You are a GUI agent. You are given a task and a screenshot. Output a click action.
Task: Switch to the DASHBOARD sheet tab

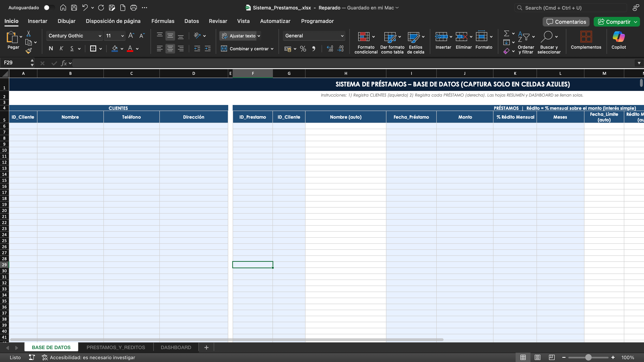point(176,347)
